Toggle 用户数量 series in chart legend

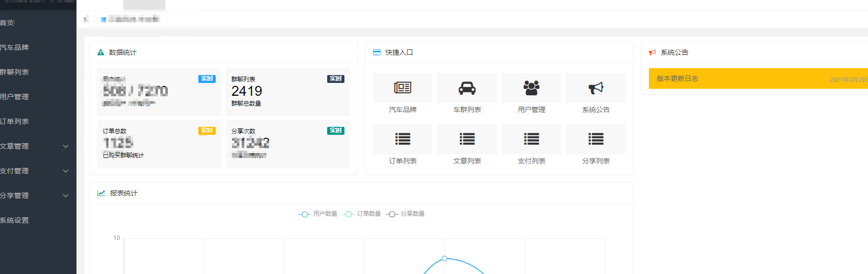(x=318, y=214)
